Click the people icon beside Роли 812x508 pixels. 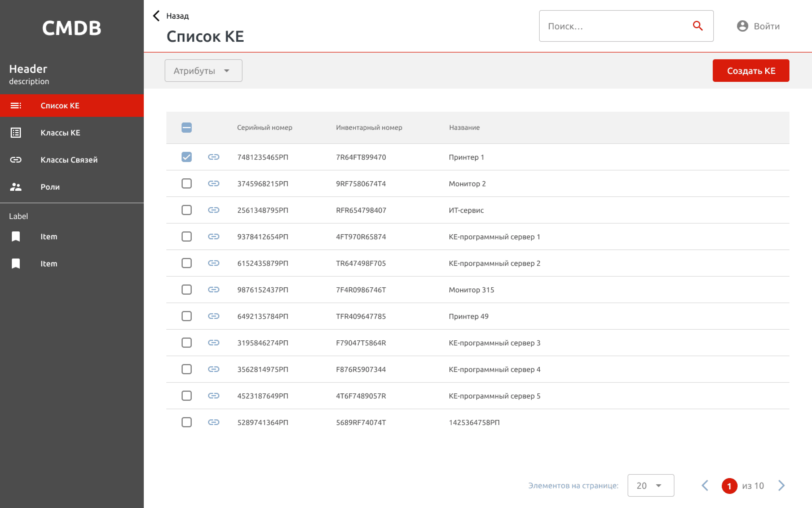16,187
